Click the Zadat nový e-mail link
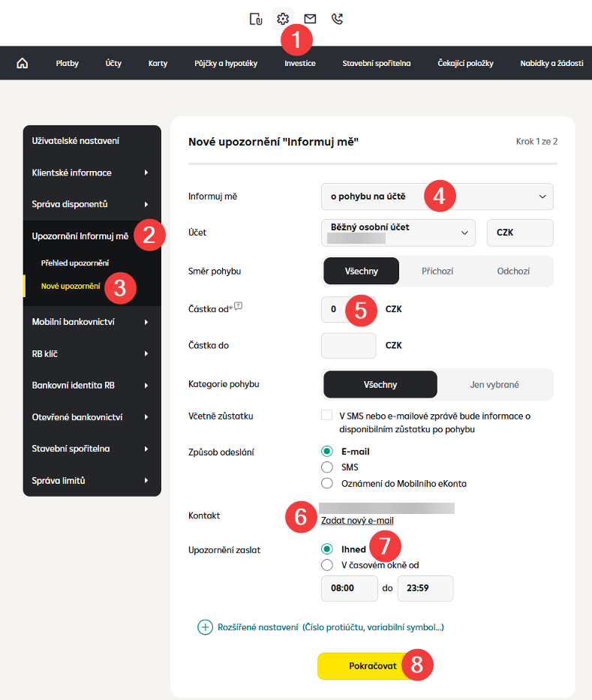The width and height of the screenshot is (592, 700). click(x=357, y=521)
